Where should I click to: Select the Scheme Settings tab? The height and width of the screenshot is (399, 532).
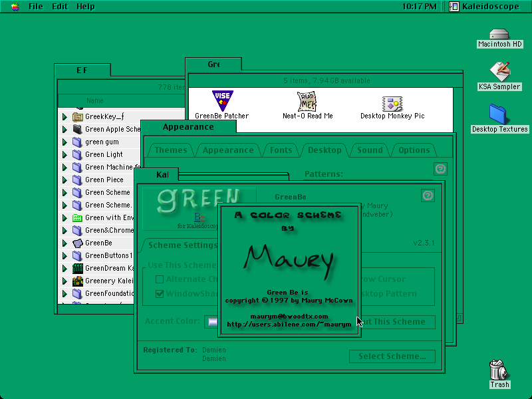[x=182, y=245]
